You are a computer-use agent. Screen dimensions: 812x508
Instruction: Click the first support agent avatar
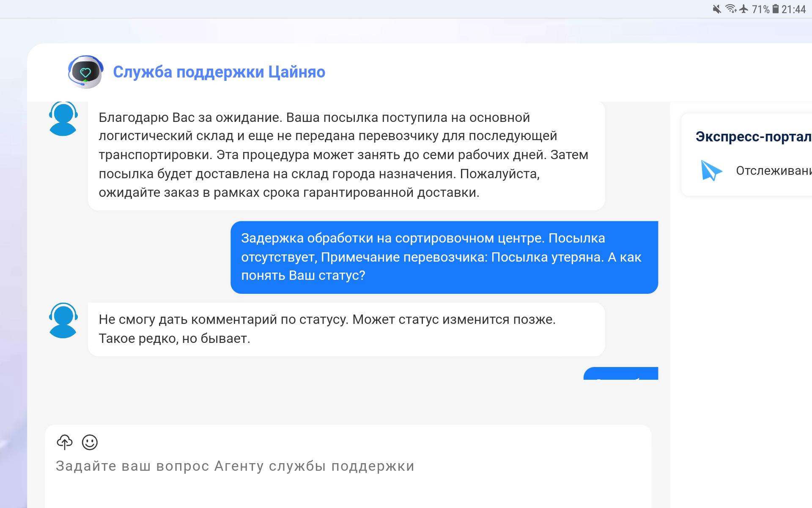pyautogui.click(x=63, y=119)
